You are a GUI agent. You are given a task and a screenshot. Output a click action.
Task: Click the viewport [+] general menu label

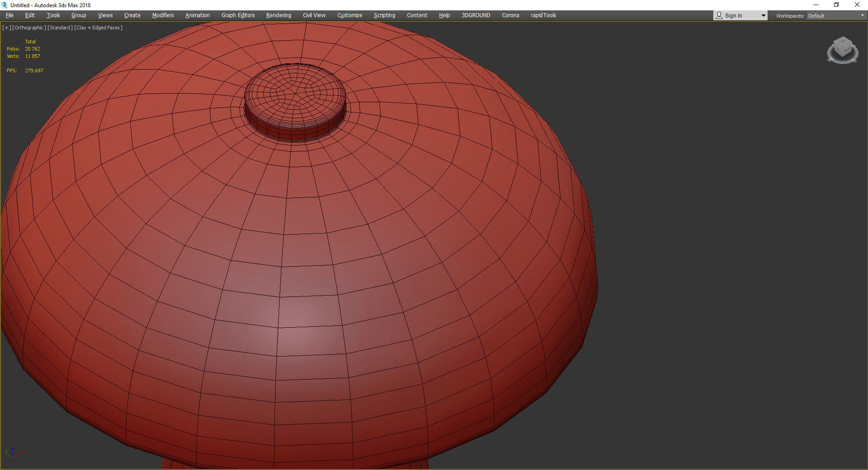[x=6, y=28]
